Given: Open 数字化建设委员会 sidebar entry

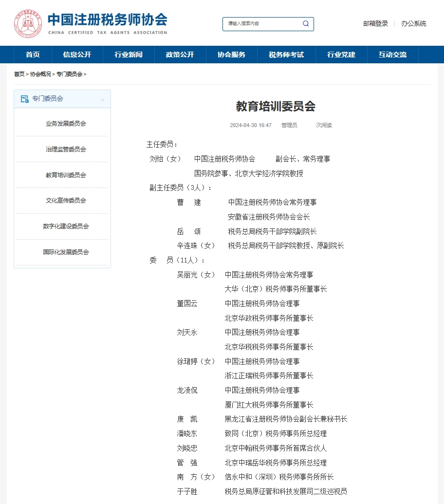Looking at the screenshot, I should [66, 226].
